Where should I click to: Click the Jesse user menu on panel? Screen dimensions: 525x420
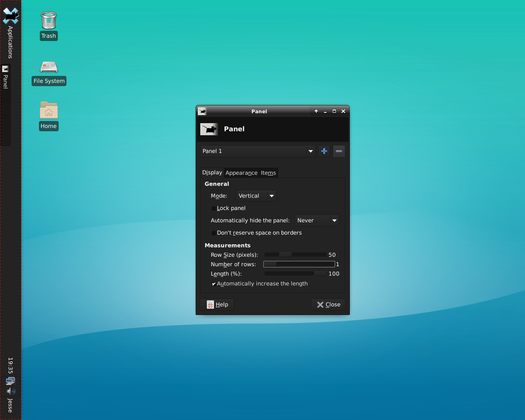[11, 406]
